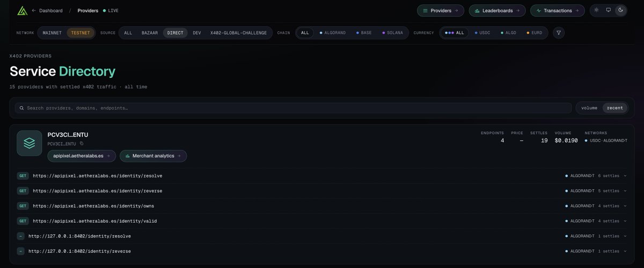This screenshot has width=644, height=268.
Task: Open the Leaderboards page
Action: [497, 10]
